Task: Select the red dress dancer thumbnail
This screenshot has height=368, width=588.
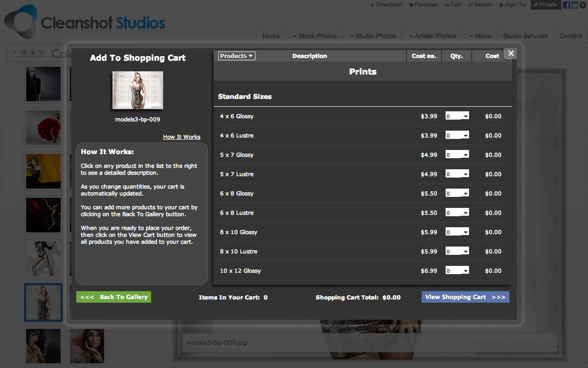Action: pos(43,127)
